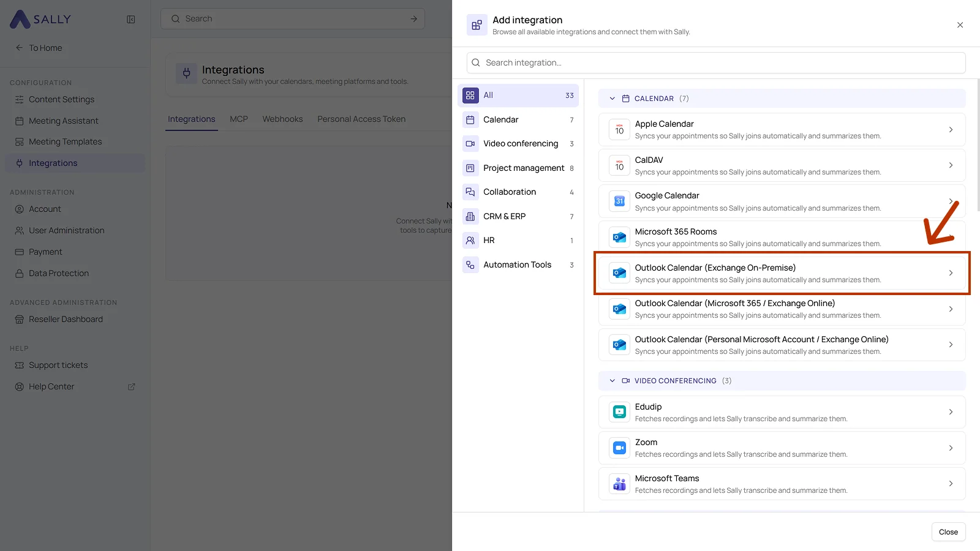
Task: Focus the top Search field
Action: (x=293, y=19)
